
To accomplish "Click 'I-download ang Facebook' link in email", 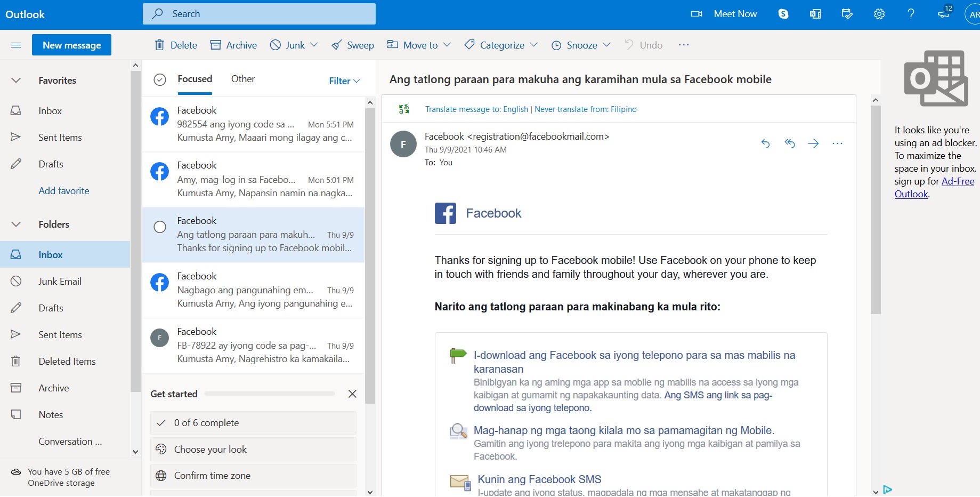I will [x=634, y=362].
